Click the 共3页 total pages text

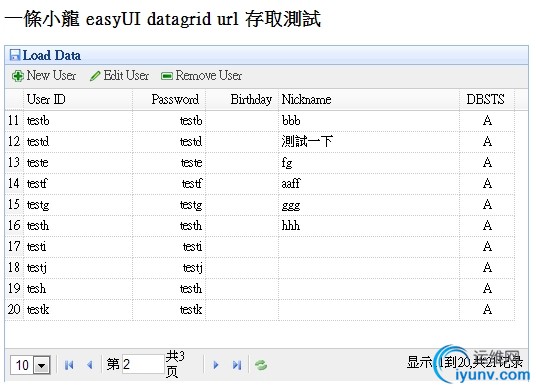pos(175,364)
